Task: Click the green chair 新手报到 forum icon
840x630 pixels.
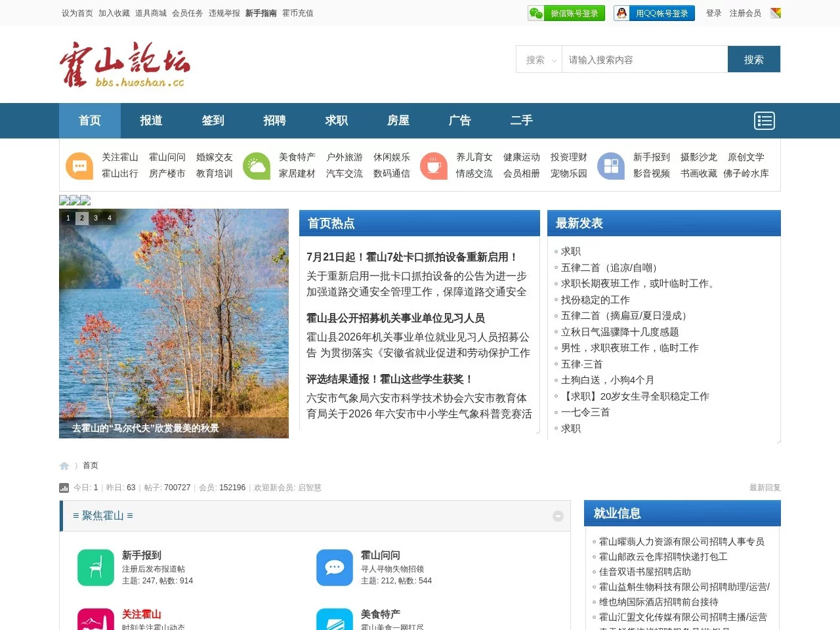Action: 96,568
